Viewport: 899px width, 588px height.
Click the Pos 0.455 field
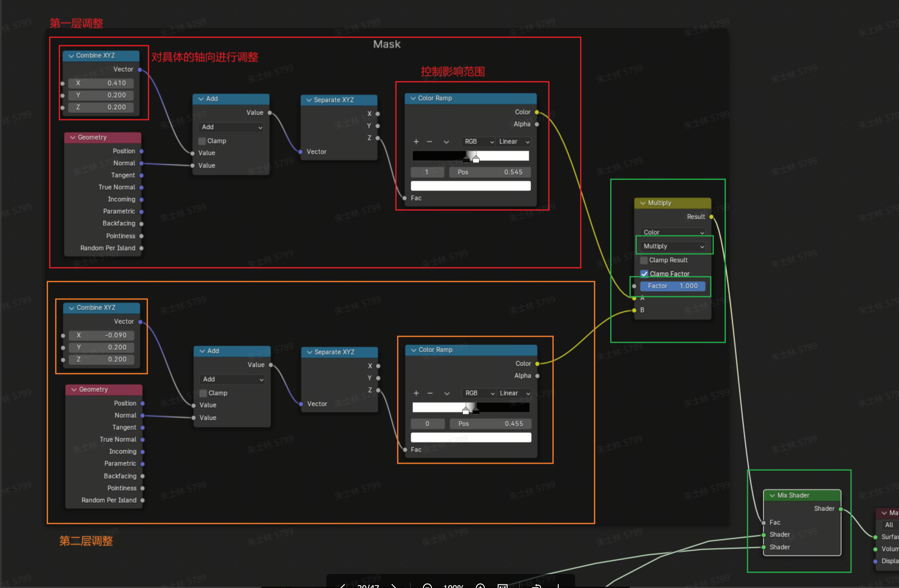pyautogui.click(x=490, y=424)
